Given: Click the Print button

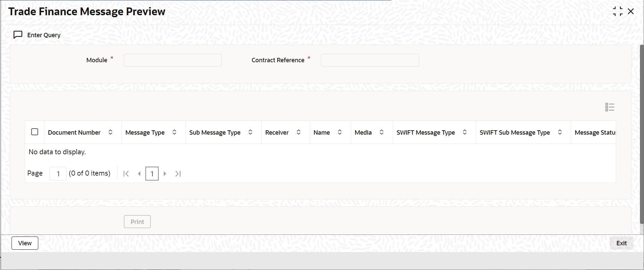Looking at the screenshot, I should pyautogui.click(x=137, y=222).
